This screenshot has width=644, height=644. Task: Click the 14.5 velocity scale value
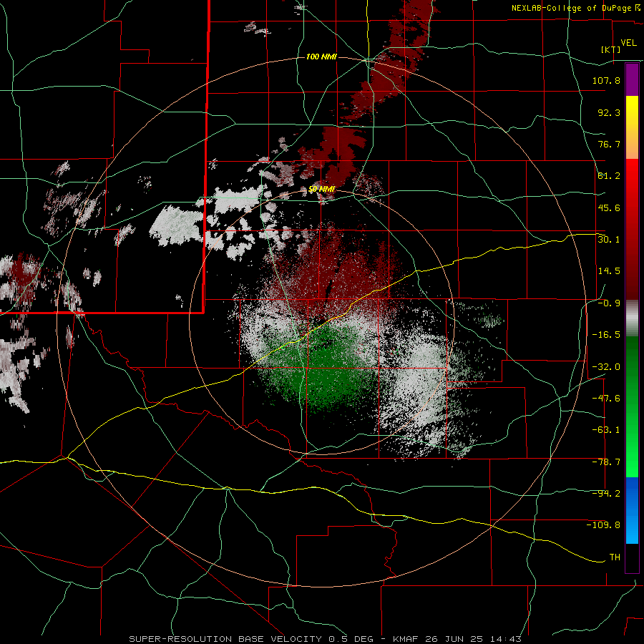click(x=609, y=271)
